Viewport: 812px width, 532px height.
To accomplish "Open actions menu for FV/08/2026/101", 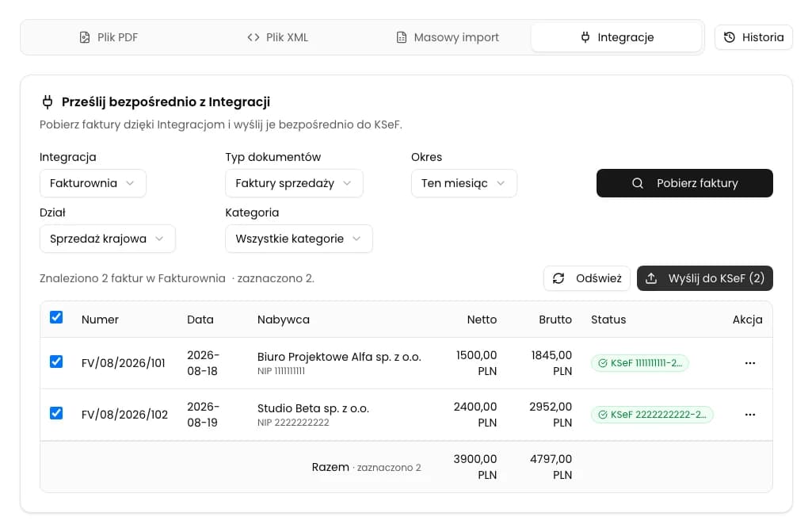I will click(x=750, y=363).
